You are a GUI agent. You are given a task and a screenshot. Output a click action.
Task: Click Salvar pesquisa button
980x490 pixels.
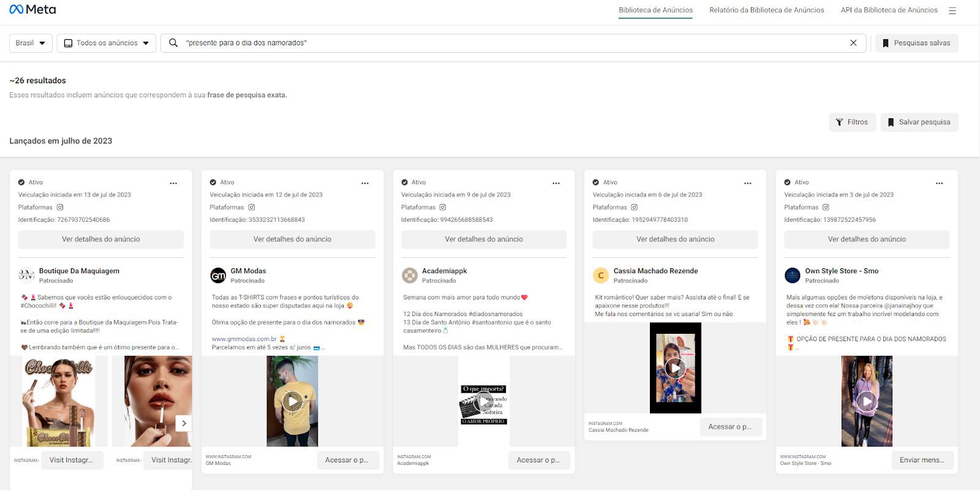919,122
